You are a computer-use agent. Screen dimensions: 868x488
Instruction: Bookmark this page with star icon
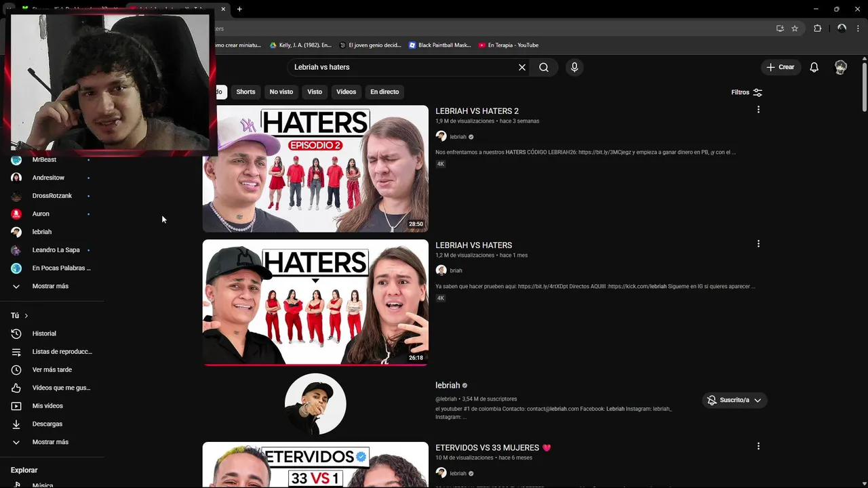[795, 28]
